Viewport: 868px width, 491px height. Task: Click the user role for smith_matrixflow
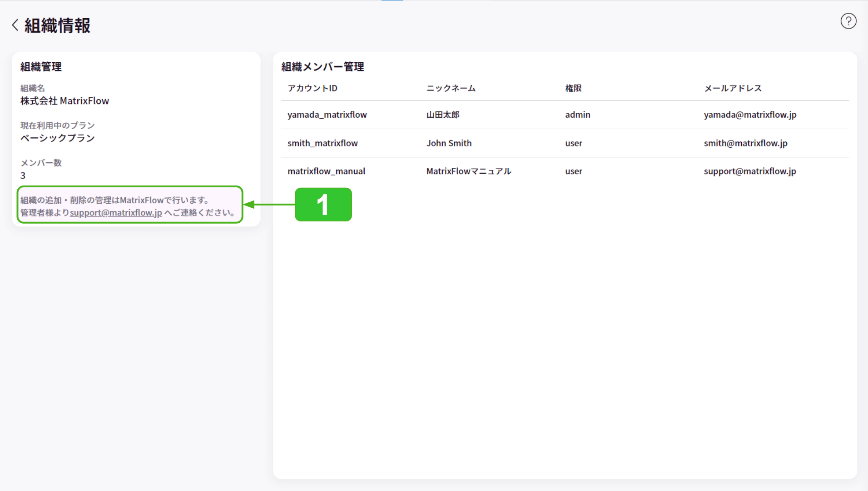[x=574, y=143]
